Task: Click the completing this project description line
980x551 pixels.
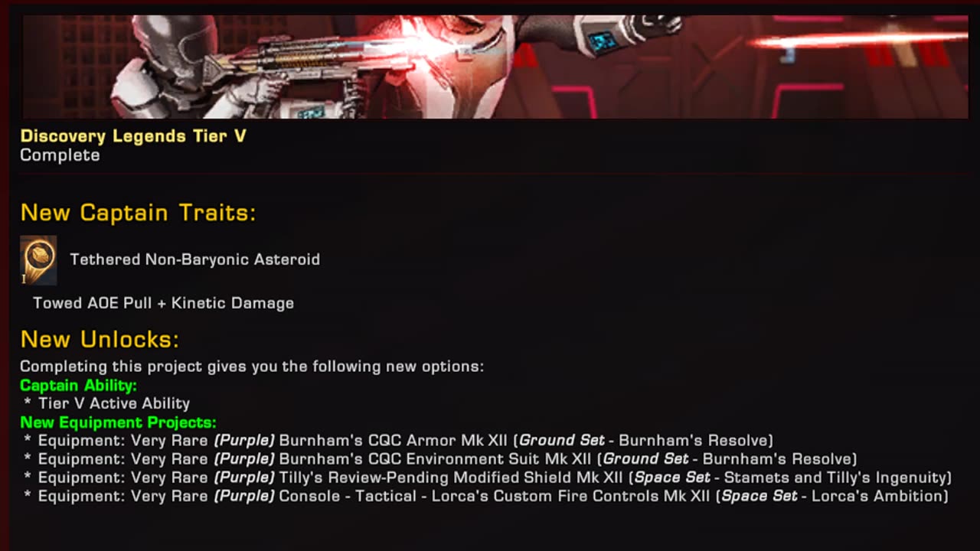Action: [252, 367]
